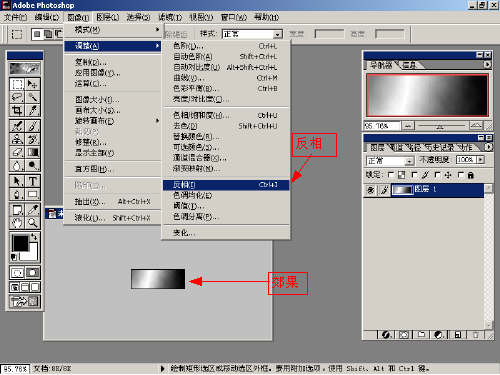This screenshot has width=500, height=375.
Task: Enable the lock all checkbox
Action: [461, 175]
